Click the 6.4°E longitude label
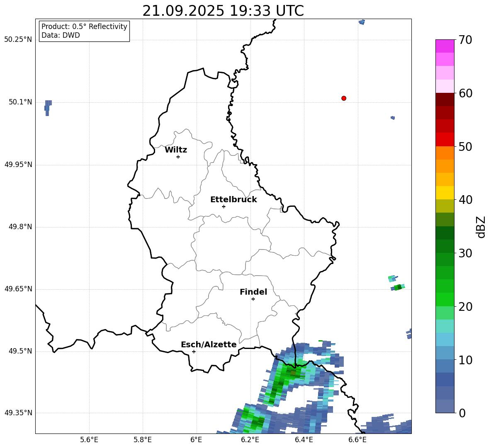Viewport: 491px width, 448px height. click(x=304, y=440)
